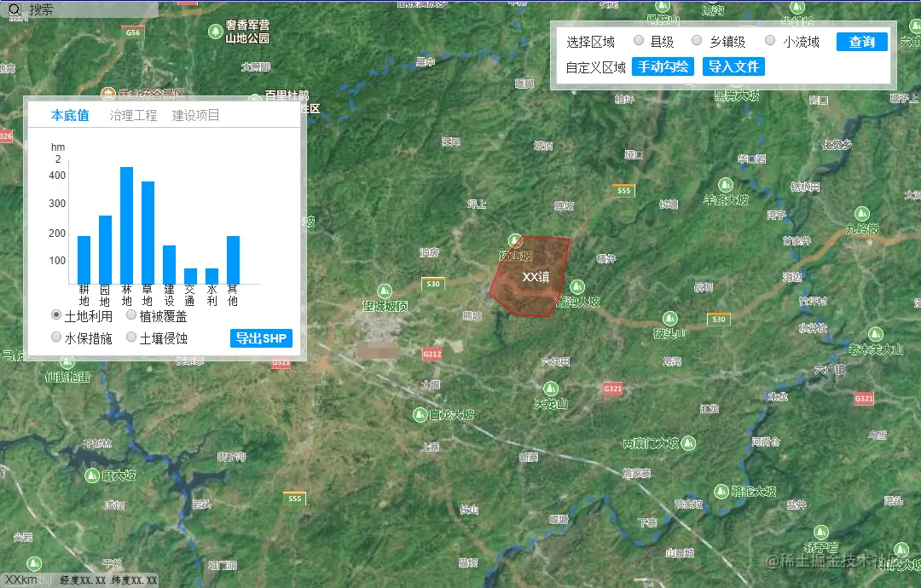Click the 林地 bar in the chart

click(126, 225)
